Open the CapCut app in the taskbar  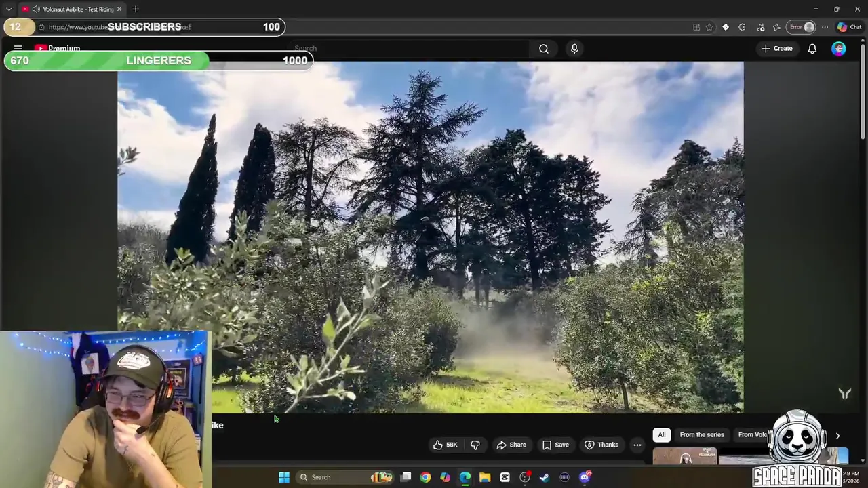pos(505,477)
